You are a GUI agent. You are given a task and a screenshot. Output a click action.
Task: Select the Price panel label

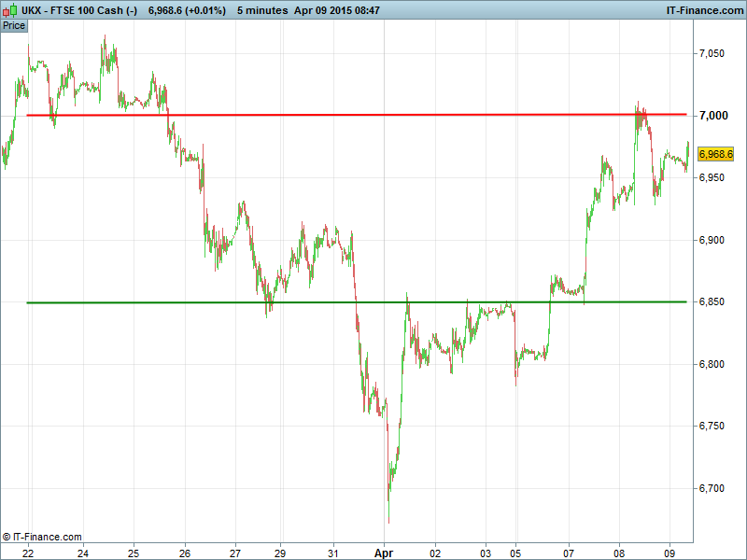[14, 25]
